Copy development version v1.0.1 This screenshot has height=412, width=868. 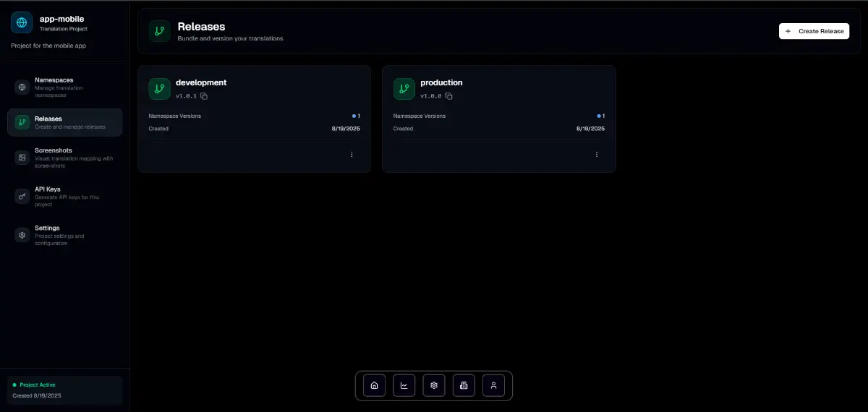pyautogui.click(x=204, y=96)
